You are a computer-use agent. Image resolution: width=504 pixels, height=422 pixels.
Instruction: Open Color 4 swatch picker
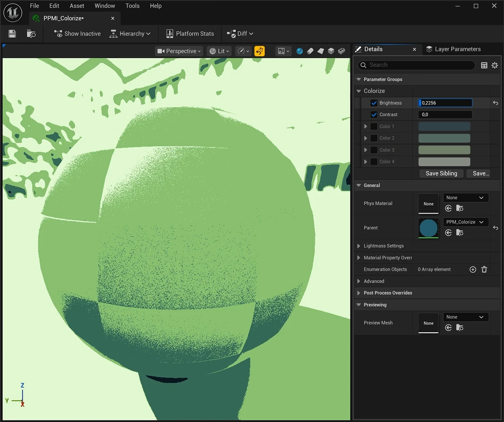444,162
